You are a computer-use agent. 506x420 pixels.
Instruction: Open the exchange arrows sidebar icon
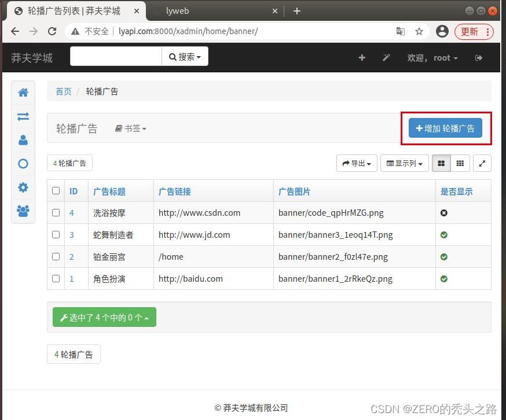(23, 116)
